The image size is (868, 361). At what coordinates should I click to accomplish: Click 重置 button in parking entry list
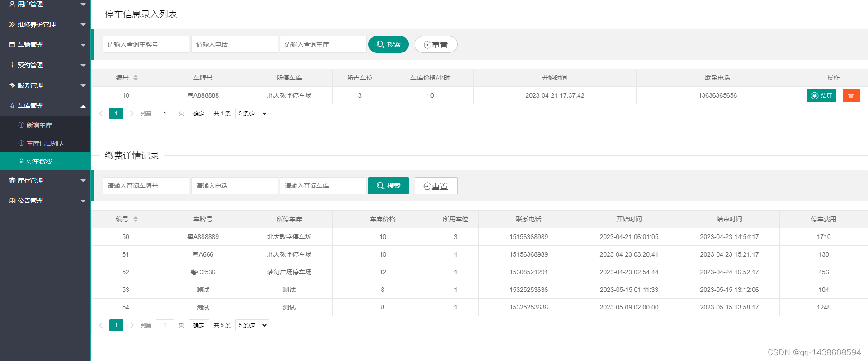tap(436, 44)
